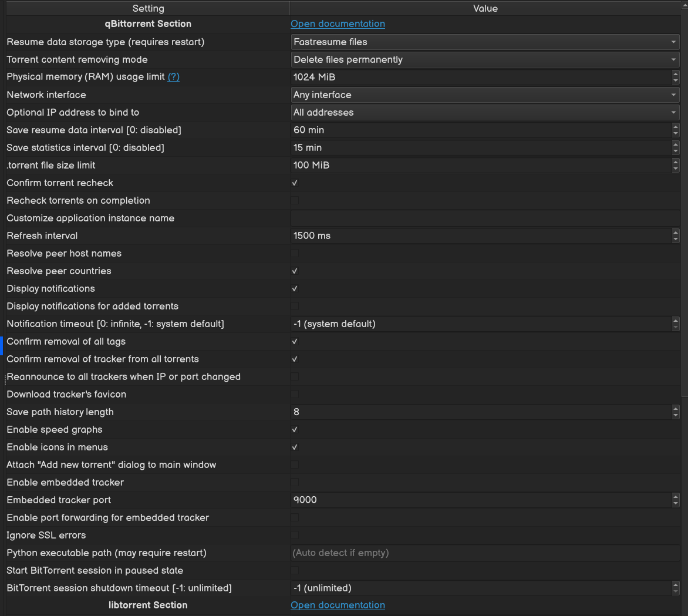
Task: Decrease .torrent file size limit stepper
Action: click(676, 169)
